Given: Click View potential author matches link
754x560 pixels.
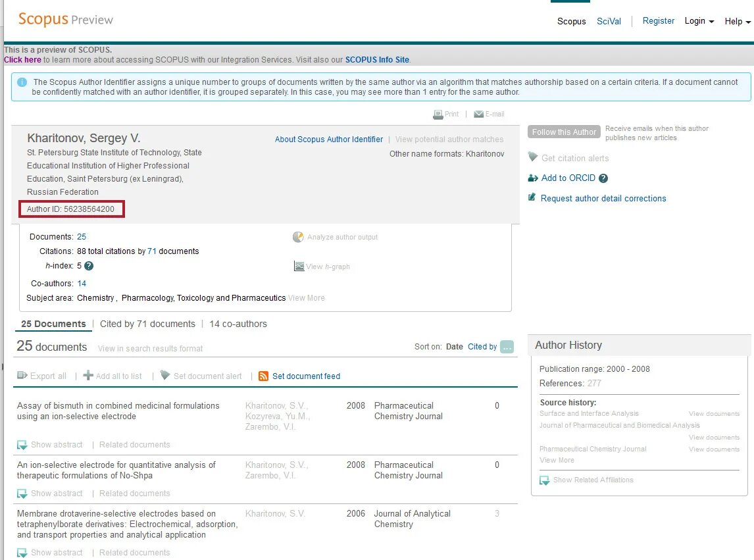Looking at the screenshot, I should (449, 139).
